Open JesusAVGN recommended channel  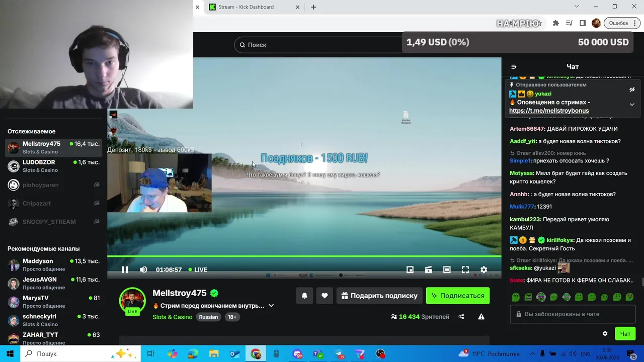point(53,283)
